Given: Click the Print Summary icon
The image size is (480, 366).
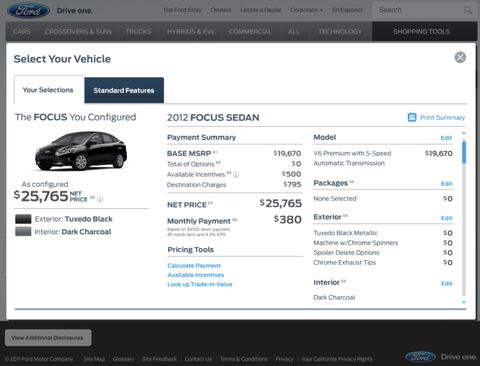Looking at the screenshot, I should click(412, 117).
